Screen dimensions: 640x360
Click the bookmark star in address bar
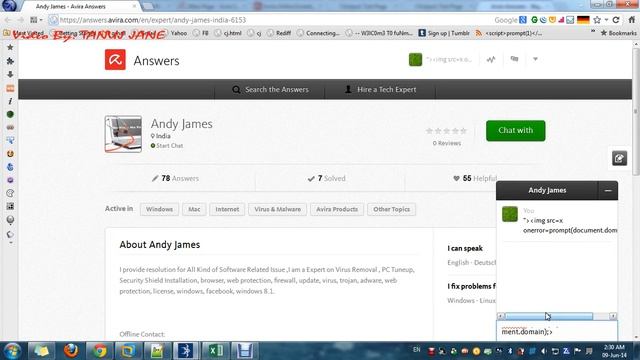[x=597, y=20]
